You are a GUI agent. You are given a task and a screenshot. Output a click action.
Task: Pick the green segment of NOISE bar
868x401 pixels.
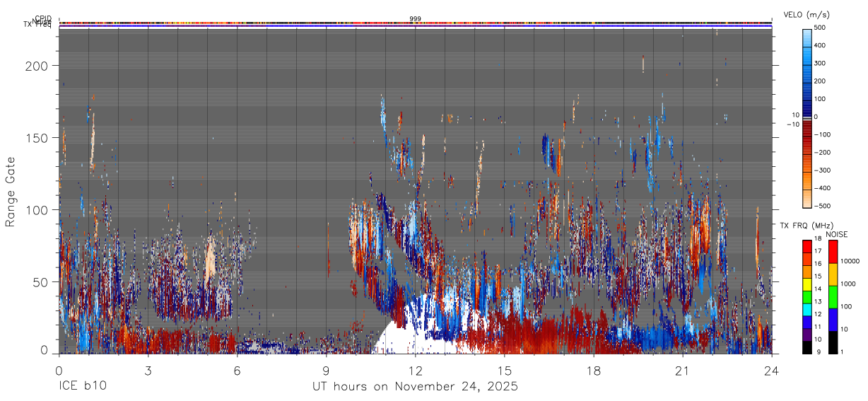coord(832,297)
